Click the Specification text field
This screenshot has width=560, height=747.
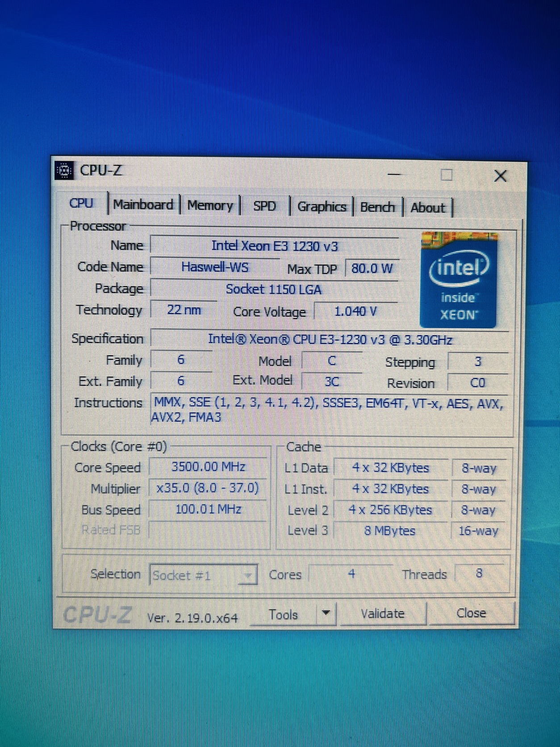pos(330,340)
